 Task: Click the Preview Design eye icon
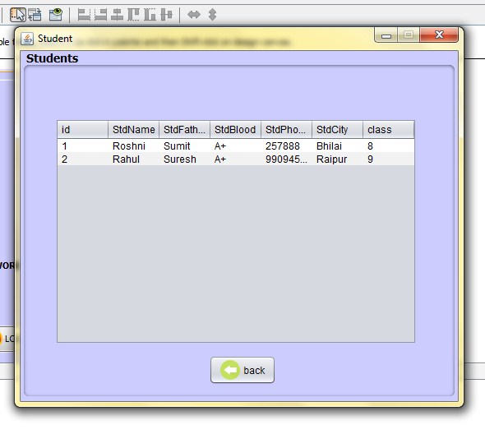56,15
